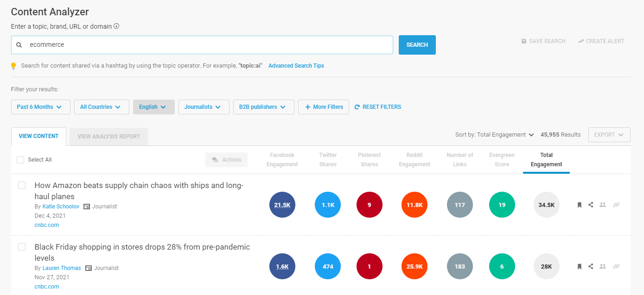The image size is (644, 295).
Task: Open the Past 6 Months date filter
Action: [40, 107]
